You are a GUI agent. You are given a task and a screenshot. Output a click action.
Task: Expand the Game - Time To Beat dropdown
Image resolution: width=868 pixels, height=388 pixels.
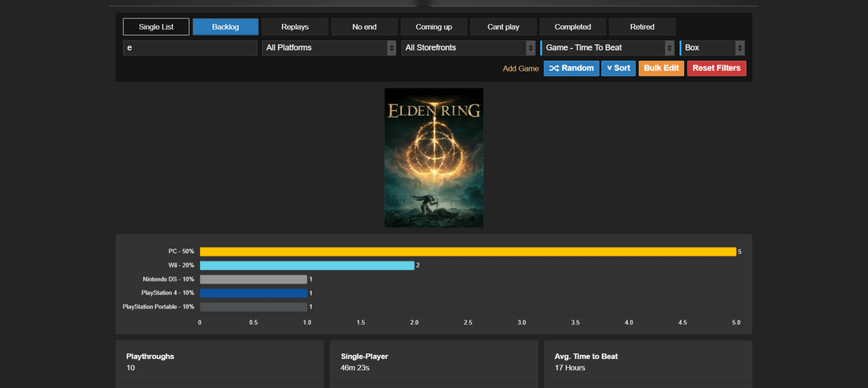click(x=608, y=48)
